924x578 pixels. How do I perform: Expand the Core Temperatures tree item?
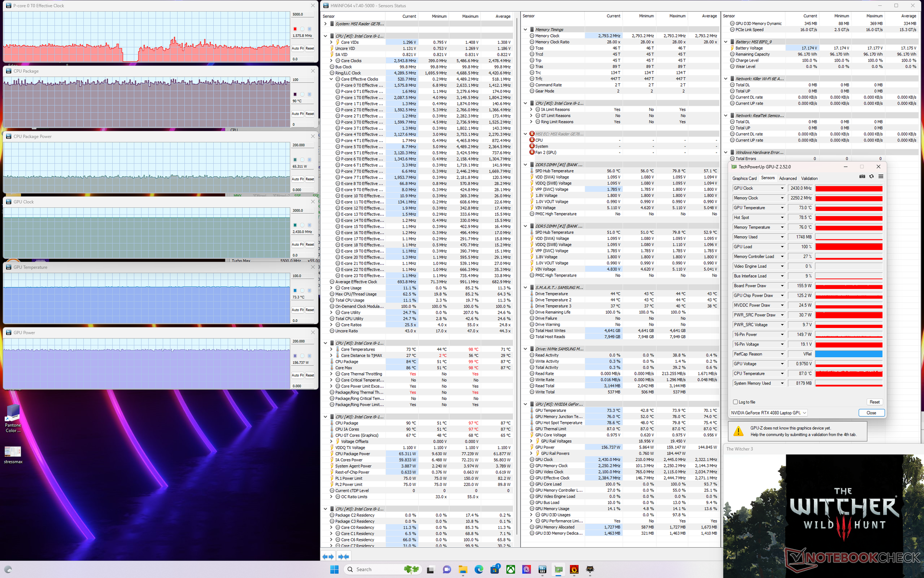332,349
